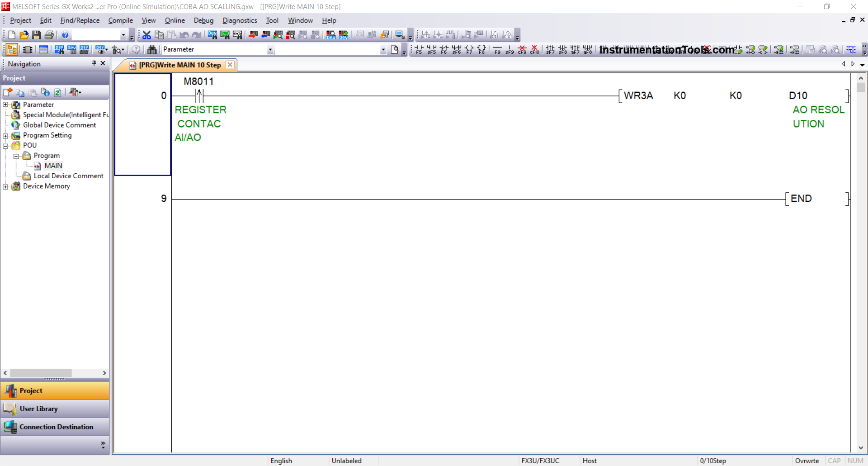The height and width of the screenshot is (466, 868).
Task: Insert application instruction with F8 icon
Action: tap(482, 49)
